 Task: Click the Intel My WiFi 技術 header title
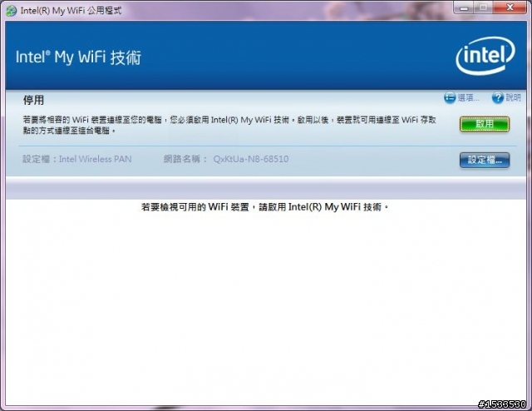(x=78, y=57)
